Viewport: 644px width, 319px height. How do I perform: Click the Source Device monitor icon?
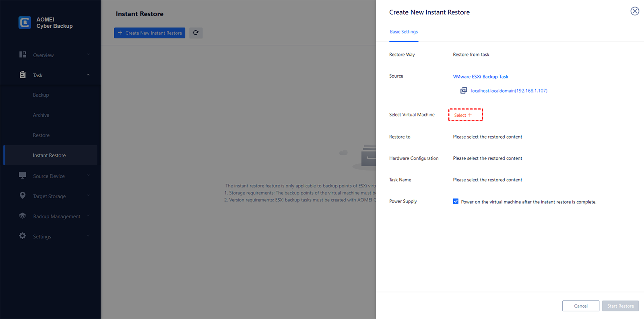pos(23,176)
